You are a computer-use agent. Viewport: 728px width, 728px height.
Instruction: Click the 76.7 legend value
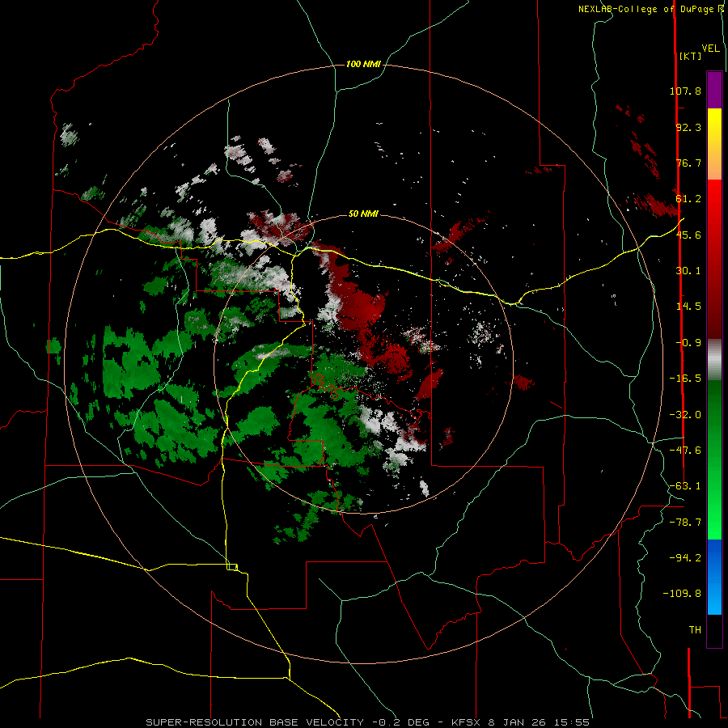pyautogui.click(x=688, y=163)
